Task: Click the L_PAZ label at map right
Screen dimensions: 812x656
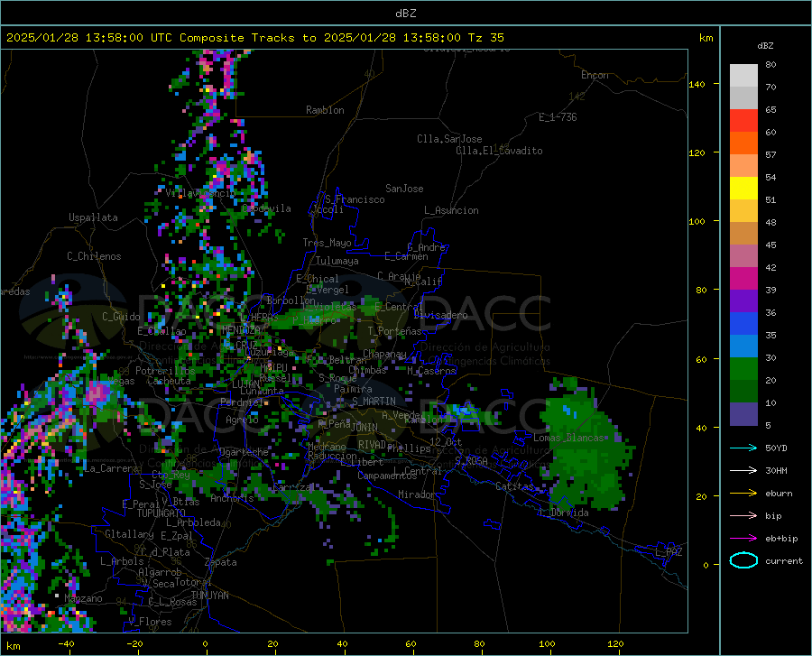Action: (x=669, y=552)
